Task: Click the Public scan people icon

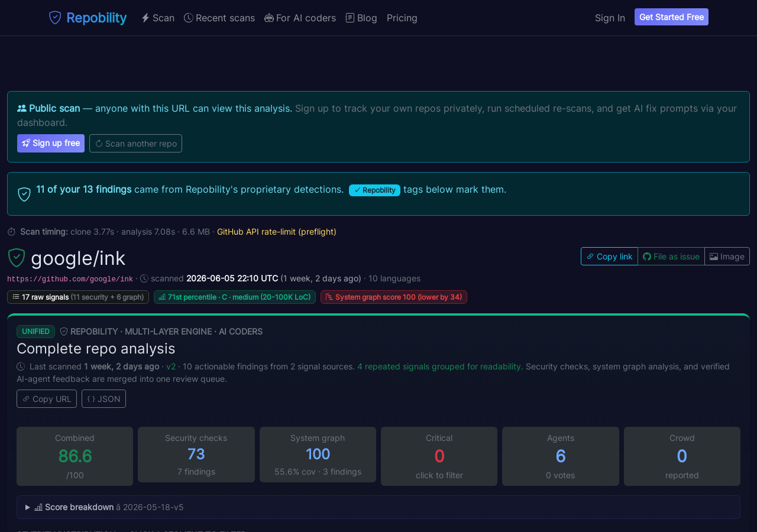Action: [x=22, y=108]
